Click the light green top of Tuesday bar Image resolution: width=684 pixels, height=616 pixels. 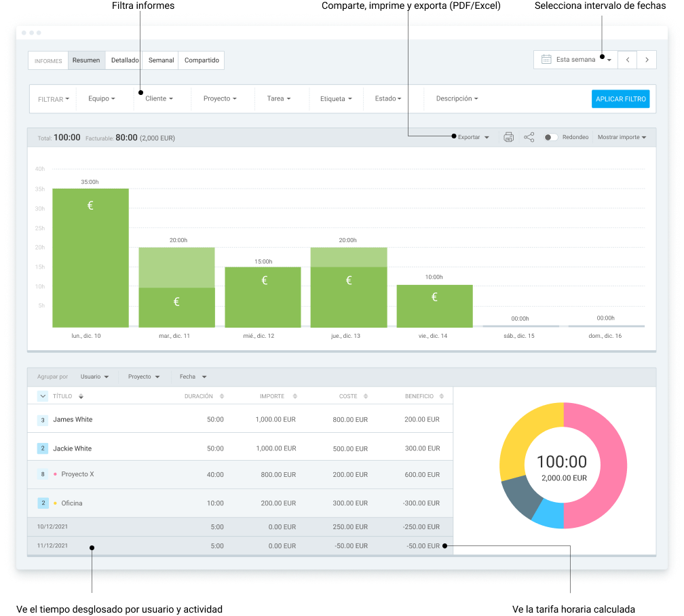tap(176, 267)
